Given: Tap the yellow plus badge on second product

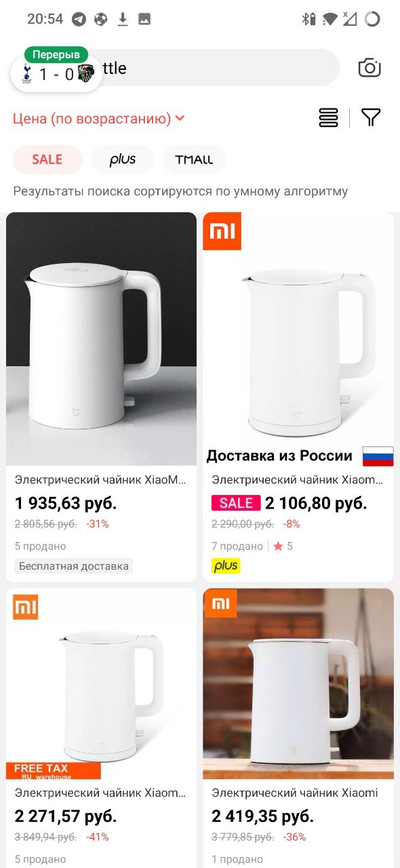Looking at the screenshot, I should [226, 566].
